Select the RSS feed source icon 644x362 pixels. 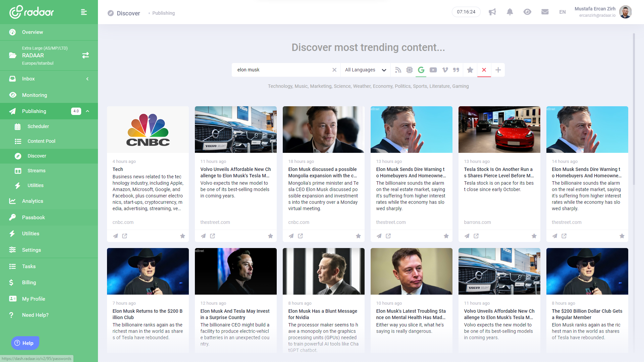pyautogui.click(x=398, y=70)
